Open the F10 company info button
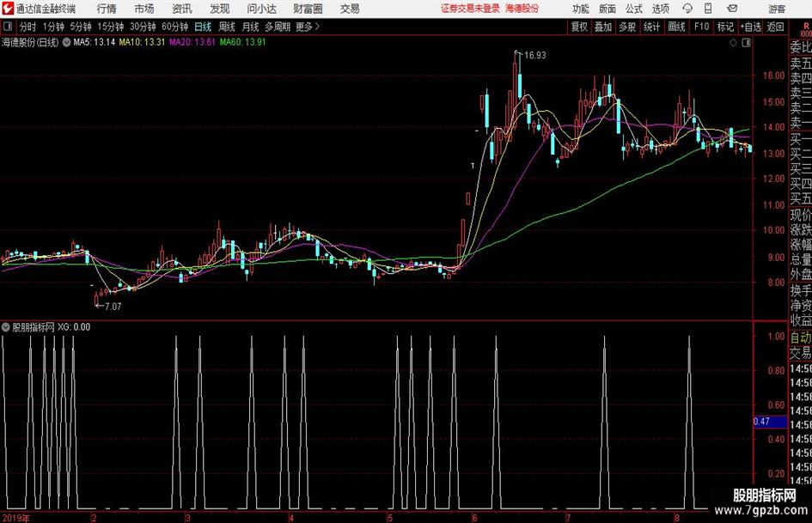This screenshot has height=523, width=812. 701,27
